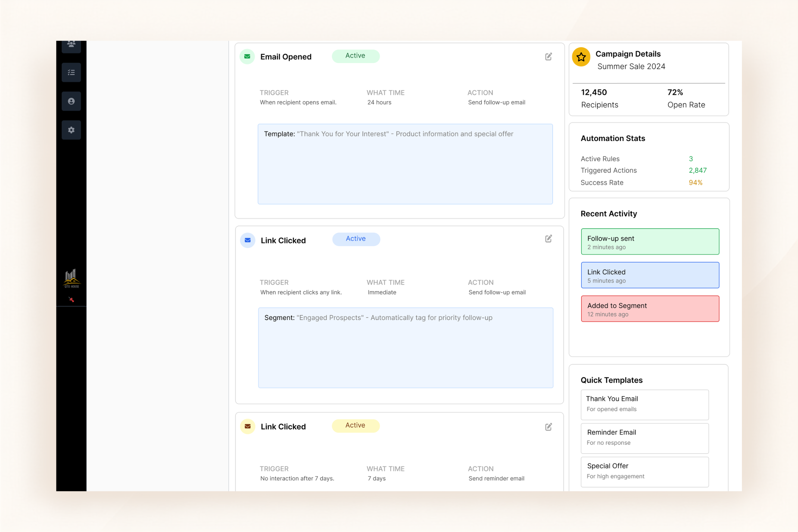Click the blue envelope icon of Link Clicked
Screen dimensions: 798x532
coord(248,240)
